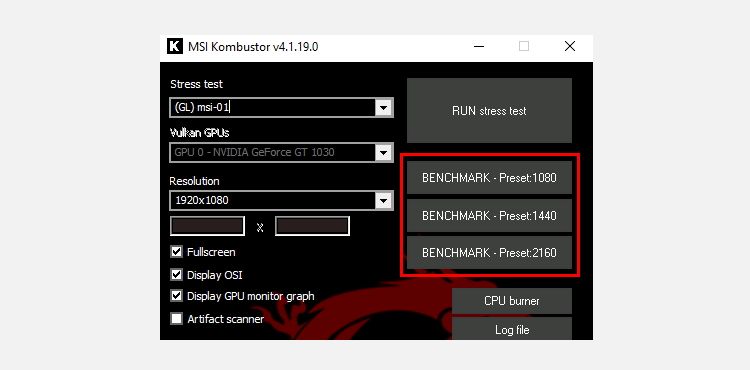Open the Log file button
This screenshot has height=370, width=750.
[x=512, y=329]
